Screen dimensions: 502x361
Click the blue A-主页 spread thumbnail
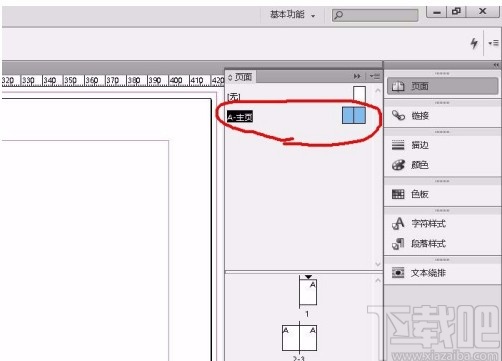pyautogui.click(x=354, y=115)
